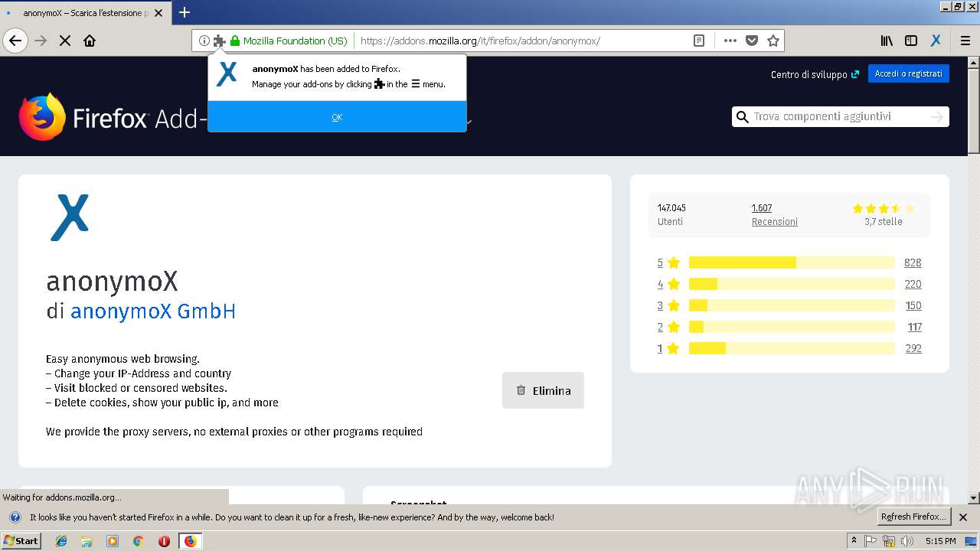Open the Firefox home page icon

coord(90,41)
